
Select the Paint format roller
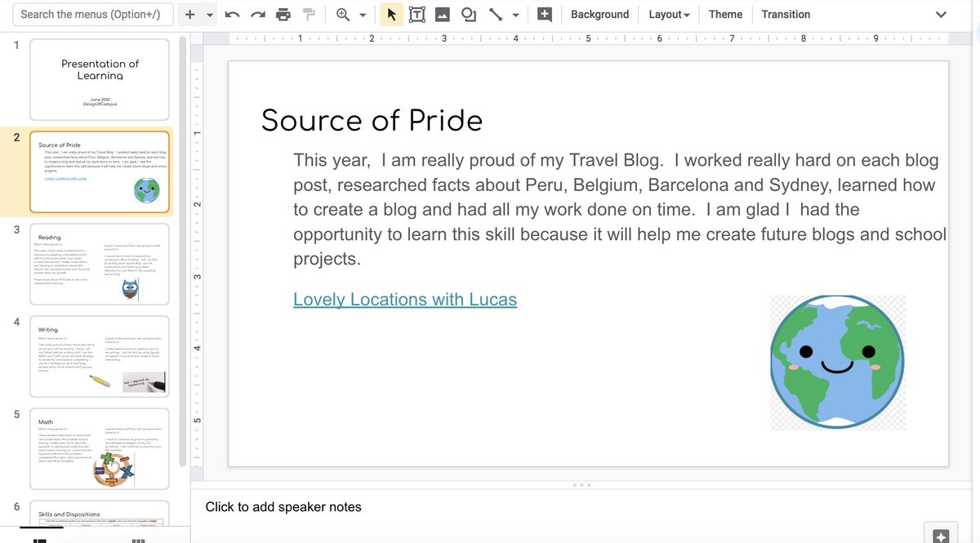point(309,15)
